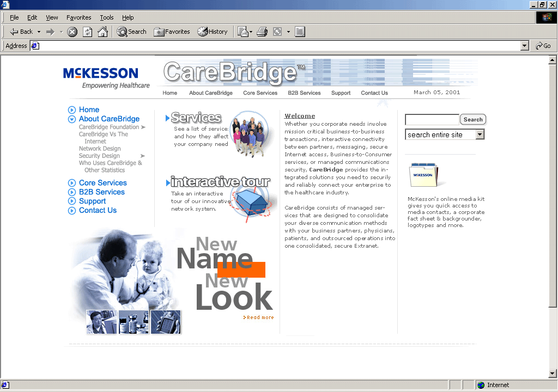
Task: Open Core Services in top navigation
Action: click(260, 93)
